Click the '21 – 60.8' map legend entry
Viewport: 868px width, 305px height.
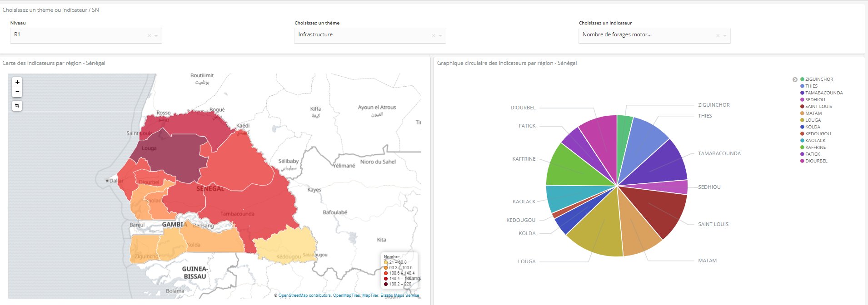pyautogui.click(x=395, y=262)
